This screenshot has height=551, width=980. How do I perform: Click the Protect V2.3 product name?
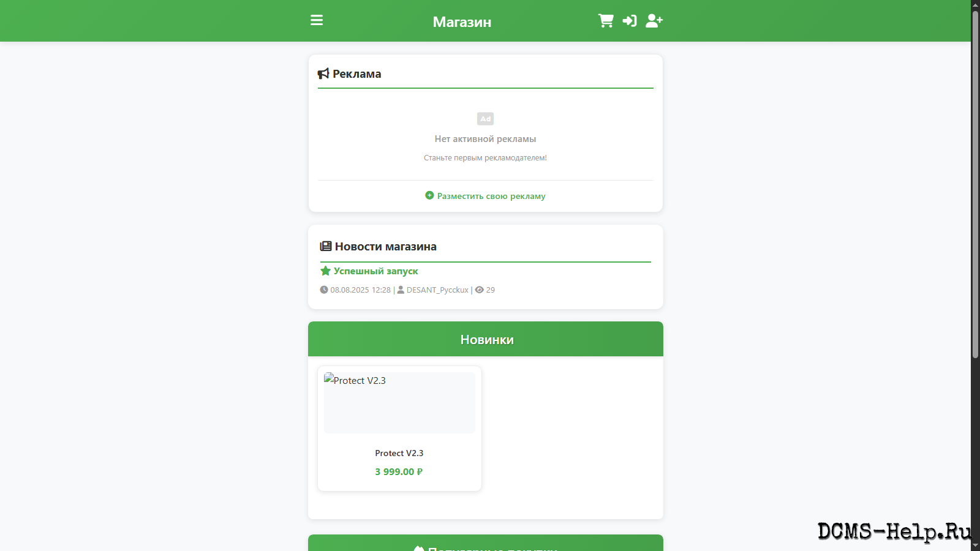399,453
